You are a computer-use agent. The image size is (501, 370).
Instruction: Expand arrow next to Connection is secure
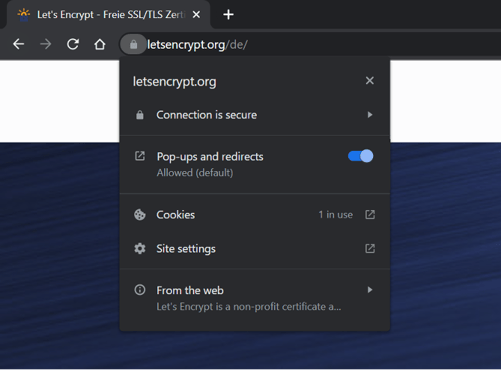tap(370, 115)
